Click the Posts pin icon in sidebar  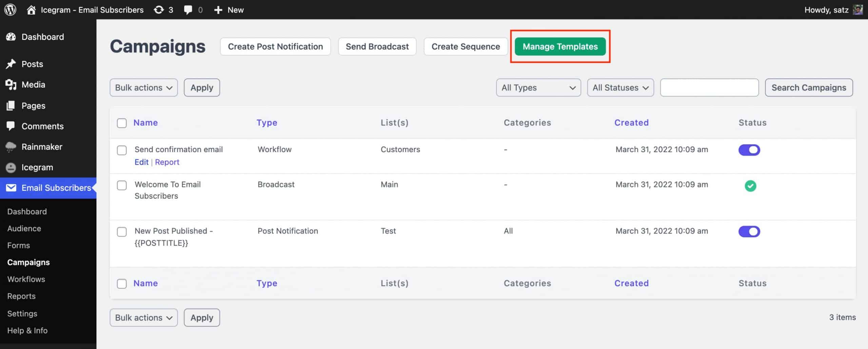[x=11, y=64]
